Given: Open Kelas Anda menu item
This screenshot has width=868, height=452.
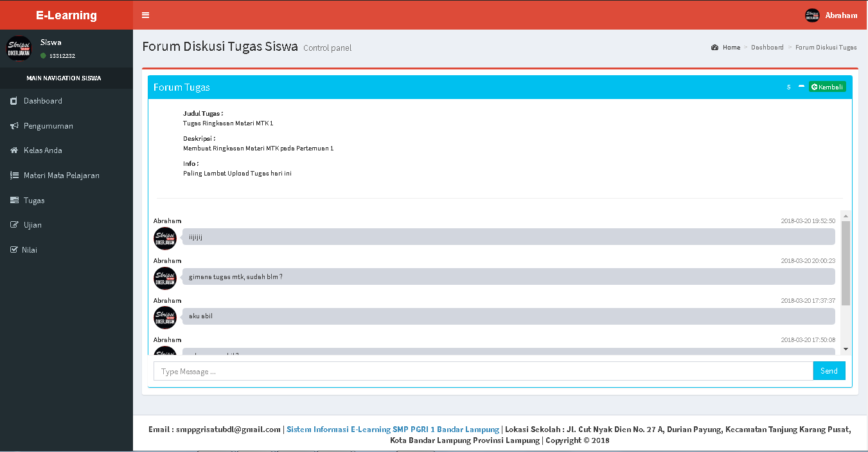Looking at the screenshot, I should coord(66,150).
